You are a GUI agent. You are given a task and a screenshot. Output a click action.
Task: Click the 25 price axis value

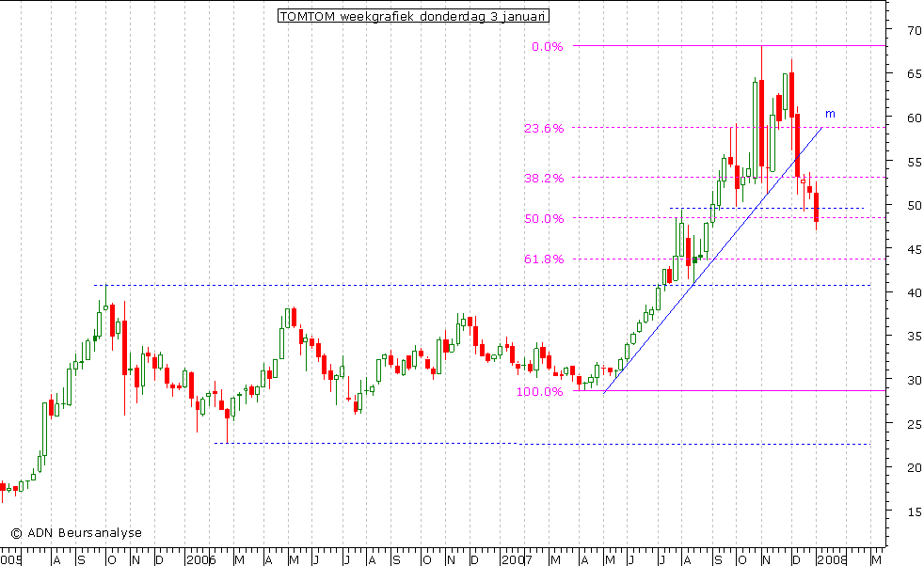[914, 424]
